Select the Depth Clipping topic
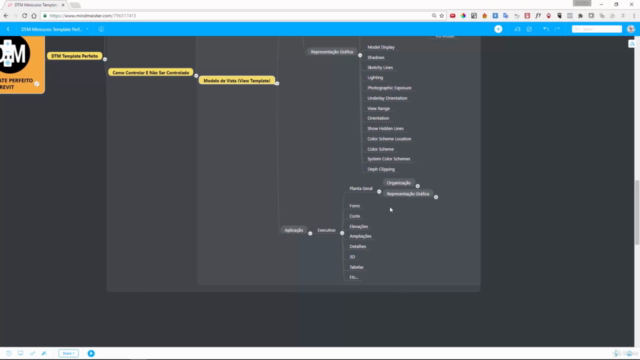Image resolution: width=640 pixels, height=360 pixels. 381,169
